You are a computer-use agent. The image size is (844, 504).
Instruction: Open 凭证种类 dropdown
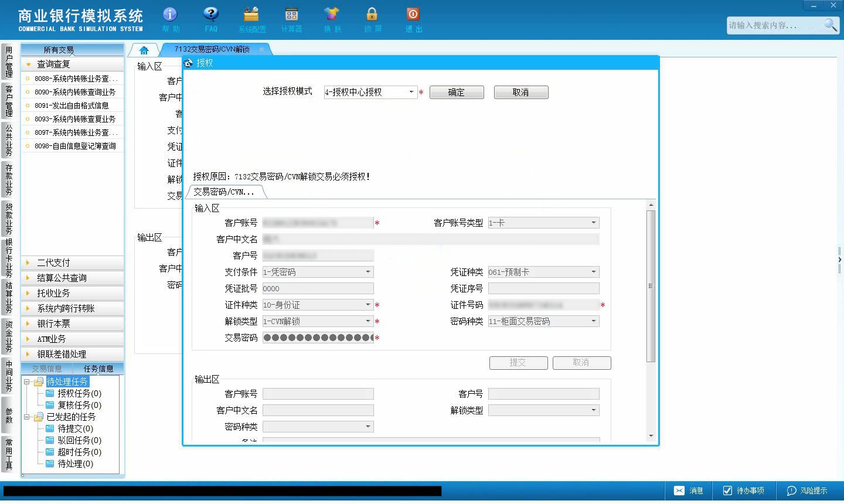pos(594,272)
